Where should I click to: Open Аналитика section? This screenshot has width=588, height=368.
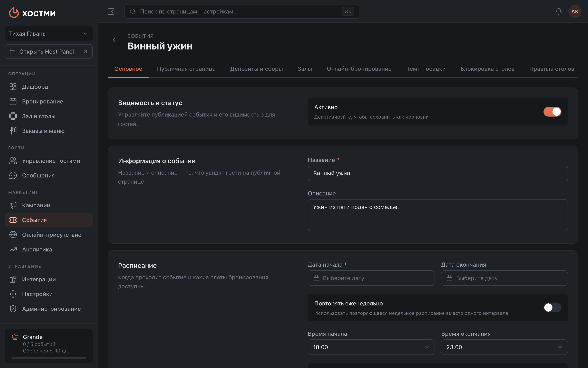49,249
